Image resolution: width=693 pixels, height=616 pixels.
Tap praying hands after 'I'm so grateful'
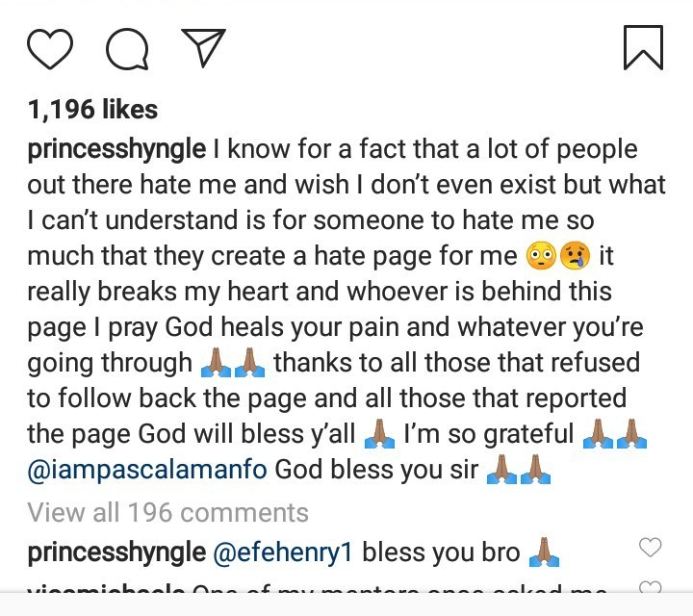[x=615, y=433]
